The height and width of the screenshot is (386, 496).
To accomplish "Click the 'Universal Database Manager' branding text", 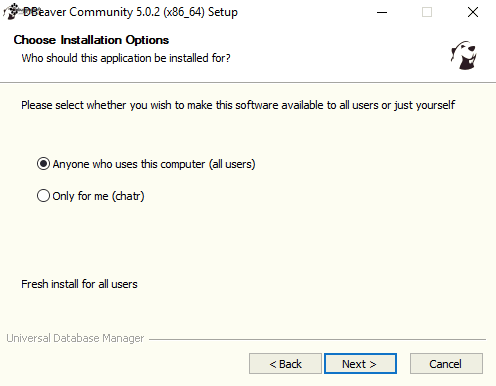I will 75,338.
